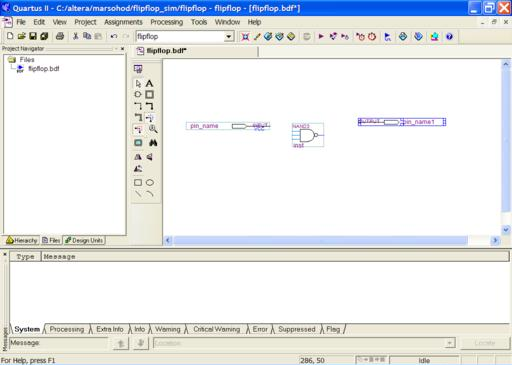The width and height of the screenshot is (512, 365).
Task: Select the arrow Selection tool
Action: pos(138,84)
